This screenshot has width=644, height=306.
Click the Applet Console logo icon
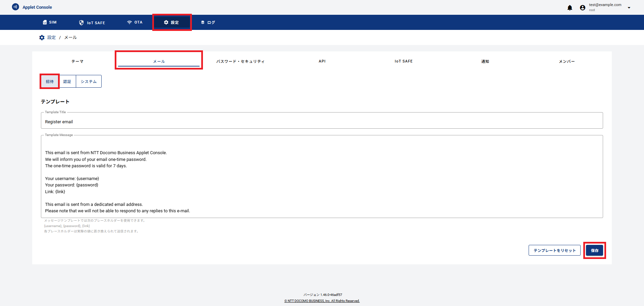15,7
